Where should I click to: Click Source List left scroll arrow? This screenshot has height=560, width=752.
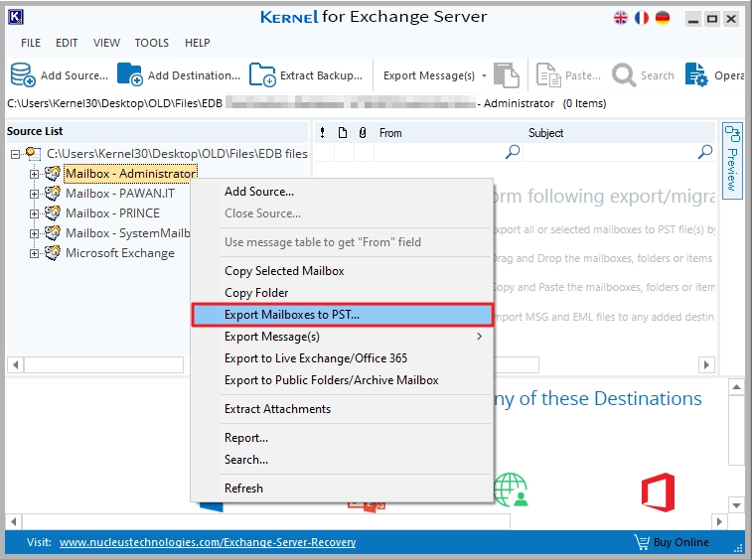(15, 364)
